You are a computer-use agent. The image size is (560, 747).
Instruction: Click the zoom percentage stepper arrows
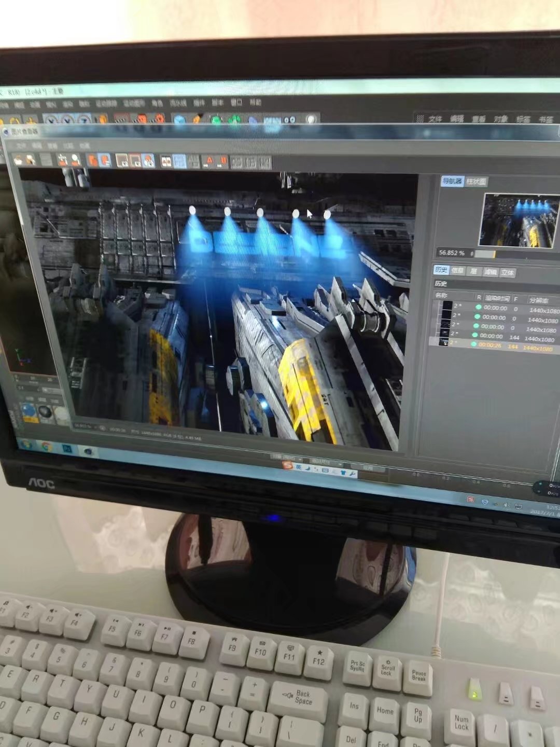coord(471,253)
